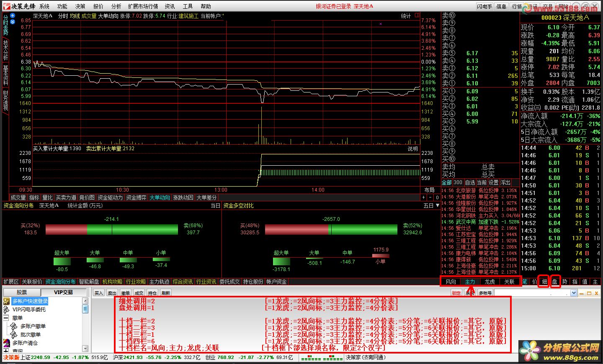Click the 设置 option in the alerts panel
This screenshot has height=364, width=603.
click(494, 182)
